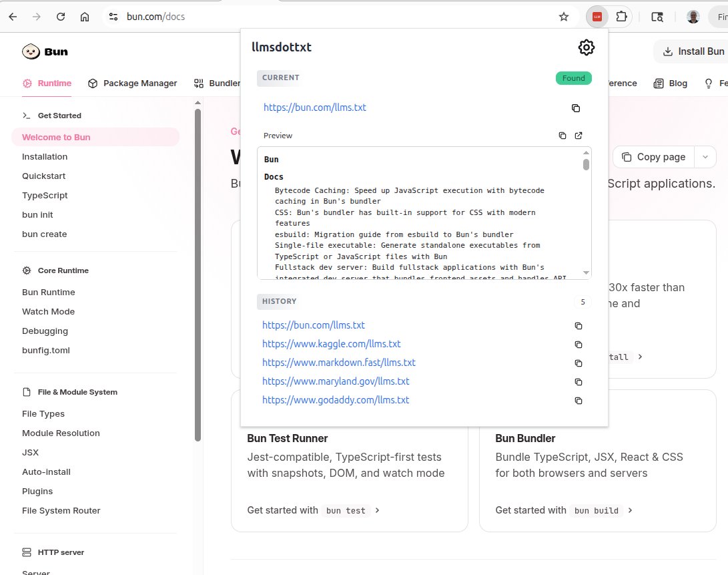Open the TypeScript docs page
Screen dimensions: 728x575
click(45, 196)
